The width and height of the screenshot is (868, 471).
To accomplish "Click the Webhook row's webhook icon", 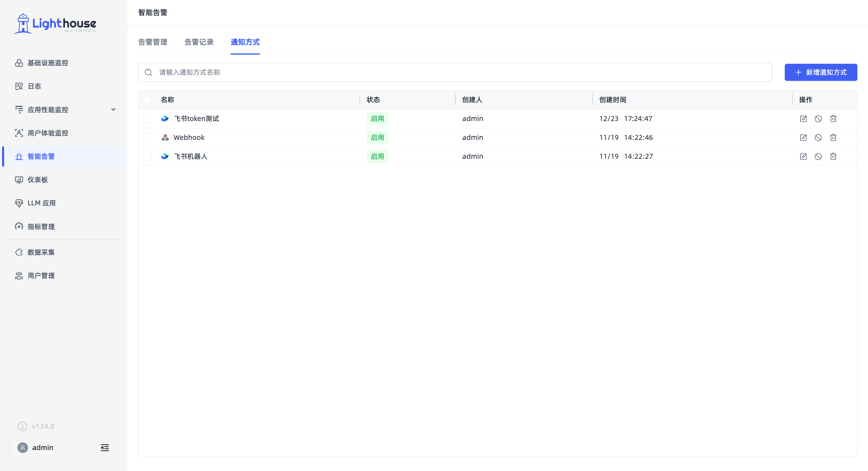I will [165, 138].
